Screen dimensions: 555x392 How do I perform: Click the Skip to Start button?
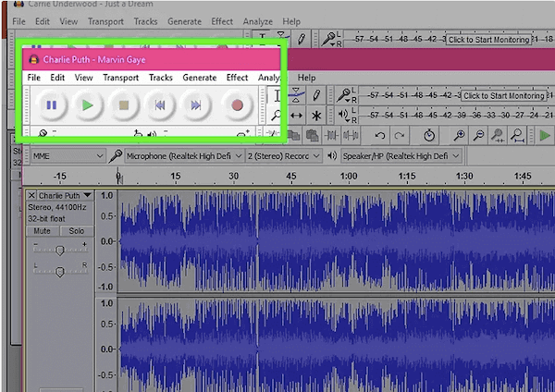point(160,105)
